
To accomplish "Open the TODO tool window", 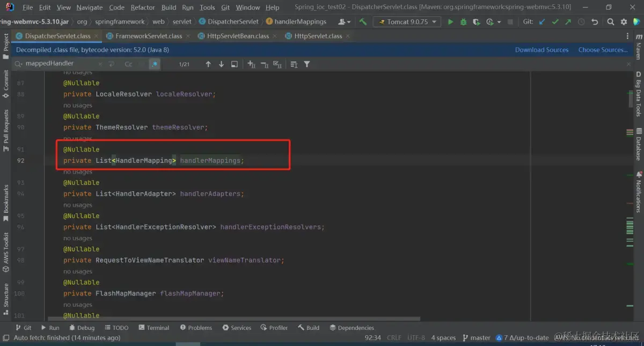I will [116, 328].
